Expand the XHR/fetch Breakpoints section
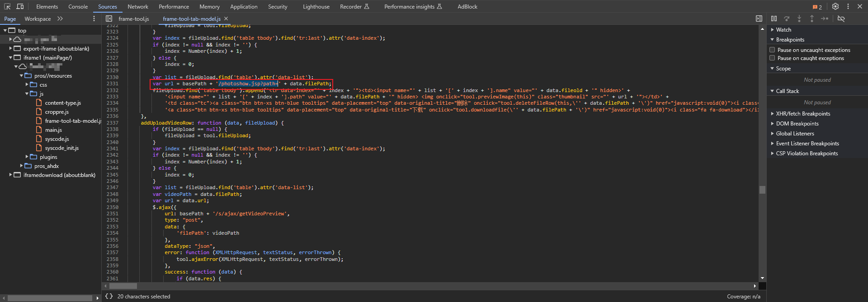This screenshot has width=868, height=302. pos(803,114)
